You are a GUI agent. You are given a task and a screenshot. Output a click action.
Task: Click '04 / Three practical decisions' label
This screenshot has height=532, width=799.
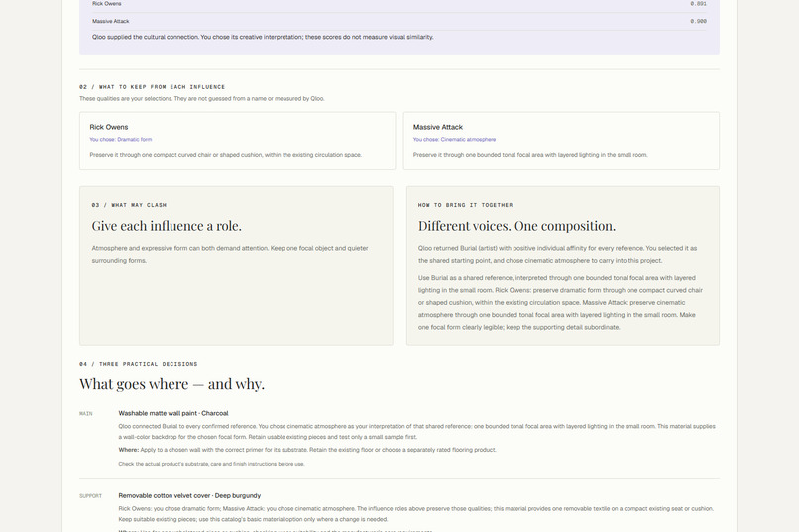point(138,364)
